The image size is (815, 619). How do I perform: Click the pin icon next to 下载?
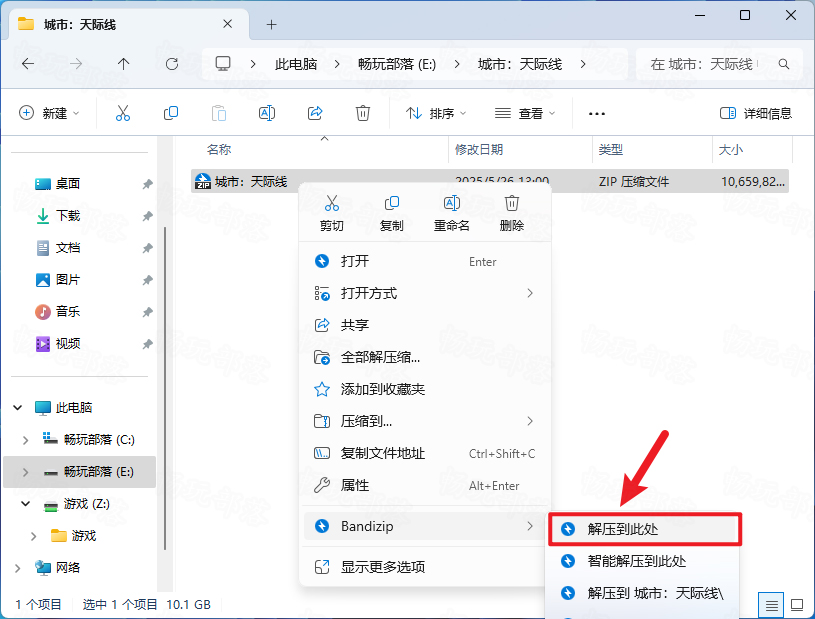[148, 216]
